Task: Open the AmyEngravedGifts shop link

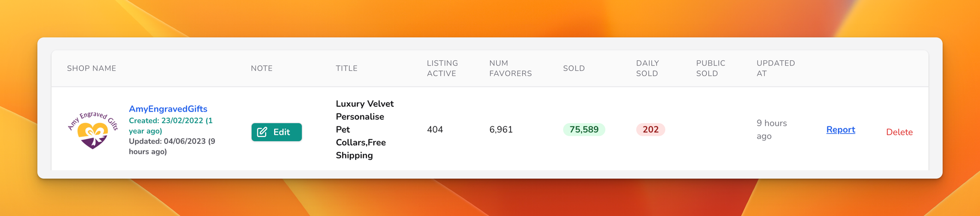Action: pos(168,109)
